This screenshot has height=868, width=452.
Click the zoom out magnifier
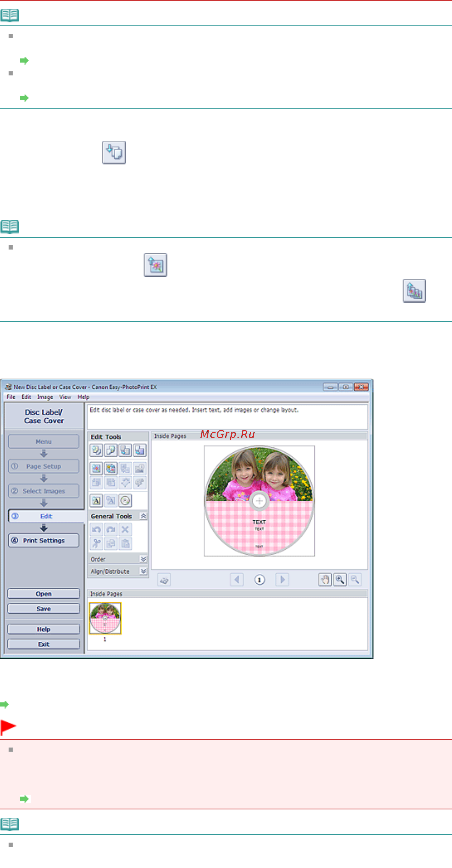tap(355, 579)
